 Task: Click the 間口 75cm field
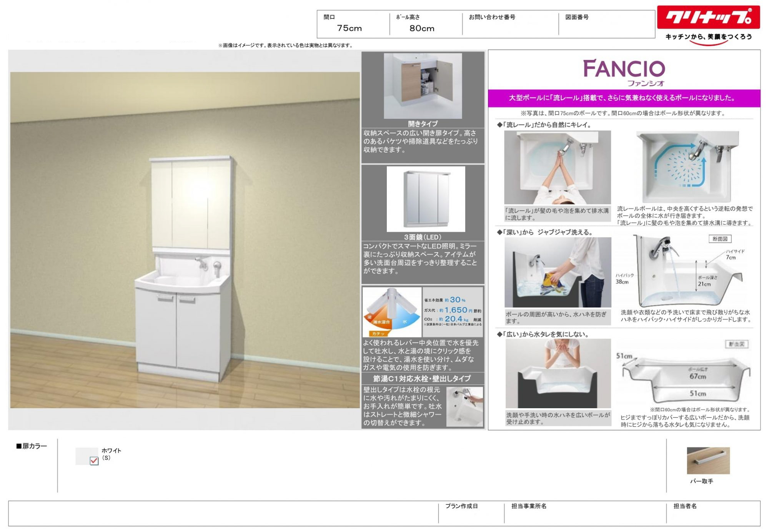[x=353, y=24]
